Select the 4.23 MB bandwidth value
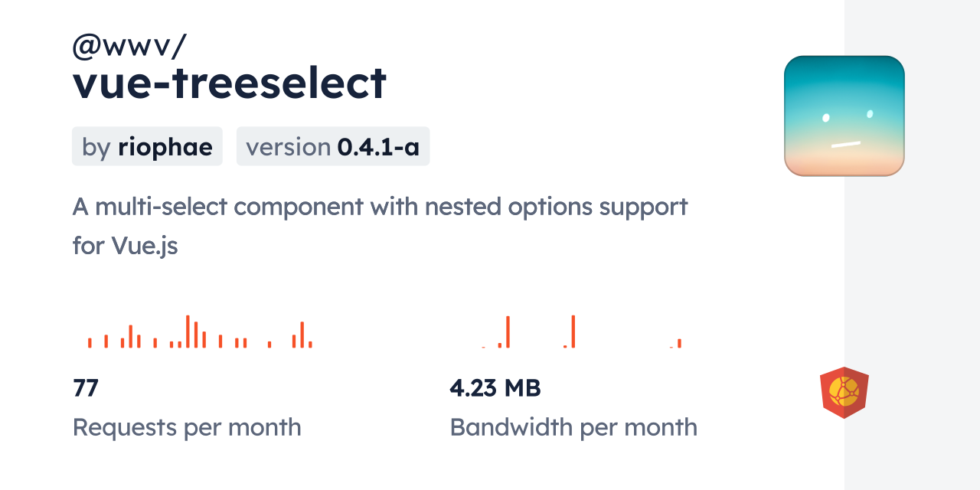Screen dimensions: 980x490 coord(495,388)
